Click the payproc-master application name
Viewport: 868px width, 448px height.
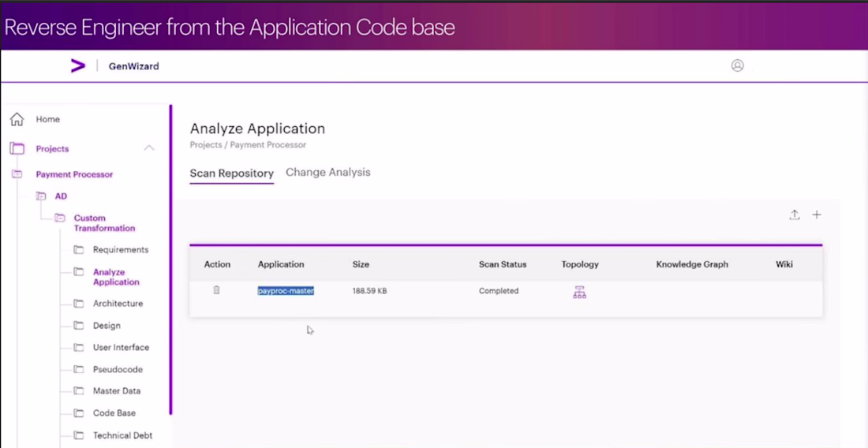coord(286,290)
